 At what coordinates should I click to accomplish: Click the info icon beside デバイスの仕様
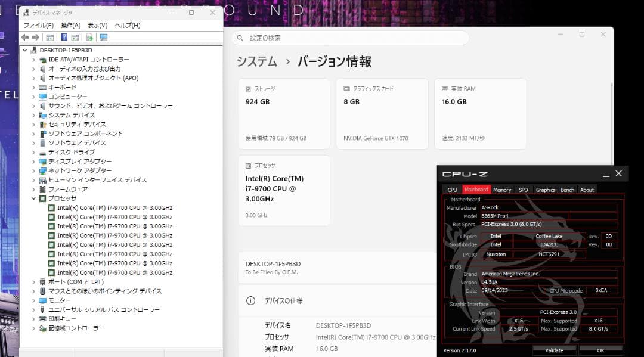click(250, 301)
